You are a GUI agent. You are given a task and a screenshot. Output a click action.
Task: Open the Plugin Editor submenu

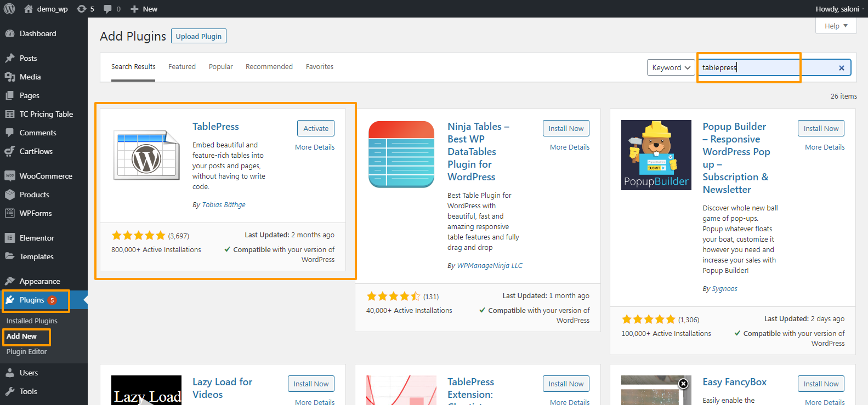(26, 351)
